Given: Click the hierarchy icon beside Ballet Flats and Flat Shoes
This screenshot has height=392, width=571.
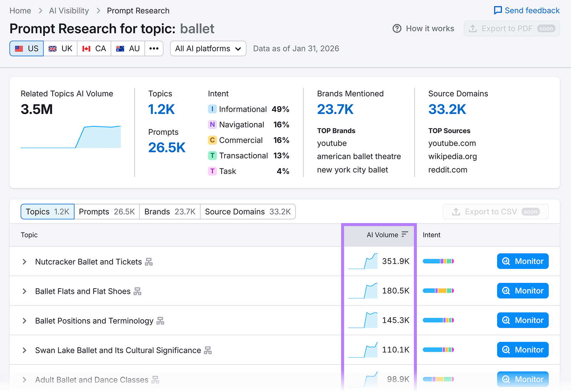Looking at the screenshot, I should [138, 291].
